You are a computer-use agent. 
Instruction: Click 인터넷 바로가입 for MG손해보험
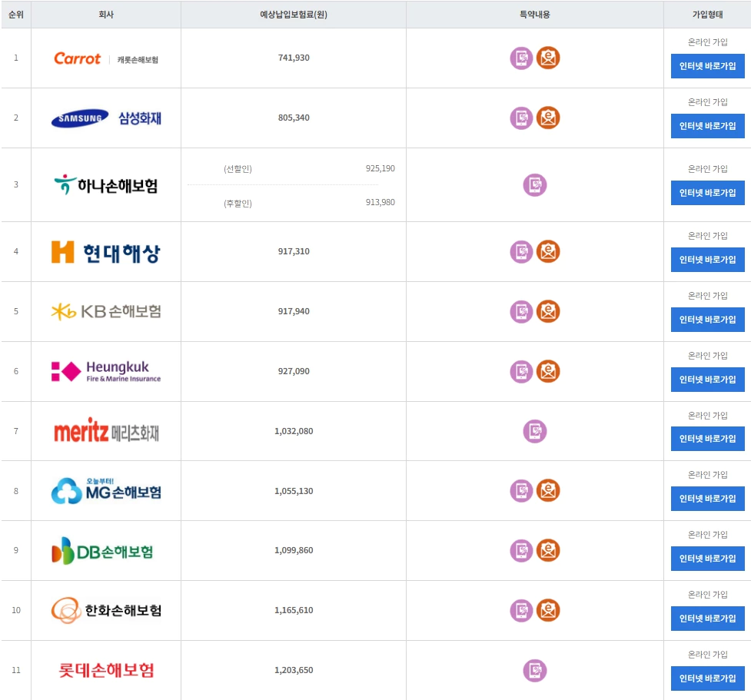pos(707,499)
